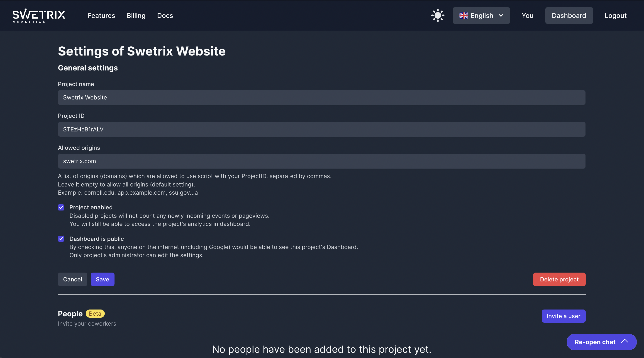The image size is (644, 358).
Task: Cancel the settings changes
Action: [73, 279]
